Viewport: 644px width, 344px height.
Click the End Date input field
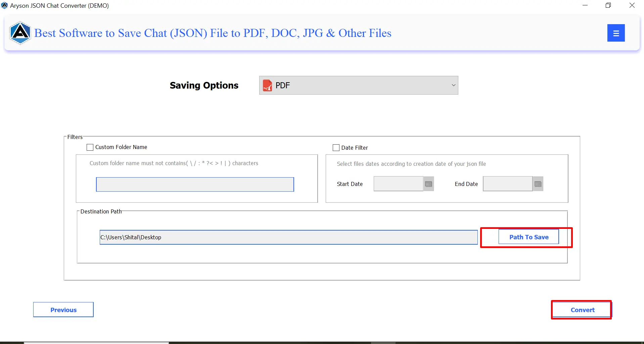507,184
